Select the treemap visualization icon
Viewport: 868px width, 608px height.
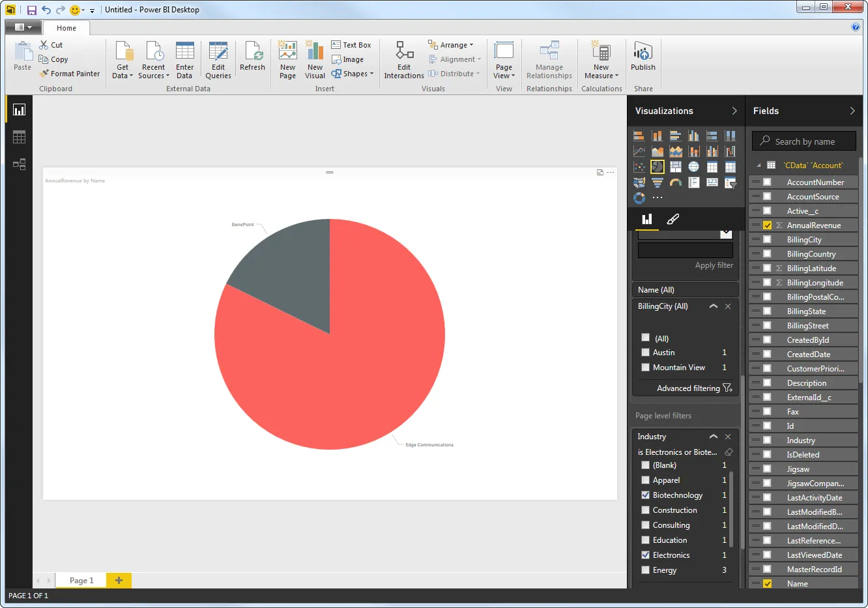tap(675, 166)
